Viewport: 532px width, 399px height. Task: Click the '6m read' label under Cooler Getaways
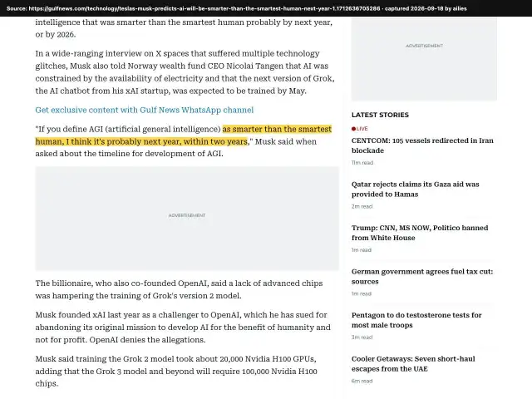362,381
